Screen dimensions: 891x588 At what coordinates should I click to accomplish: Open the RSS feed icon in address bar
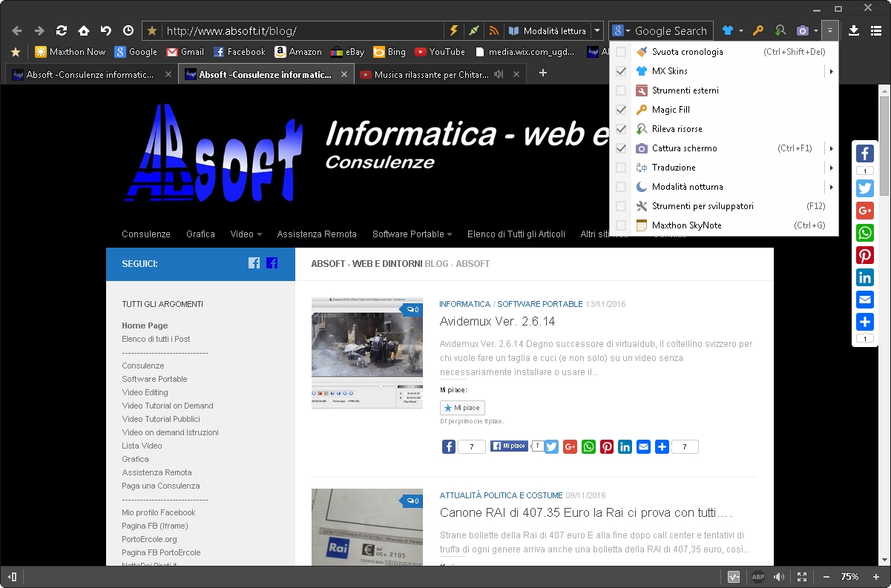click(493, 31)
